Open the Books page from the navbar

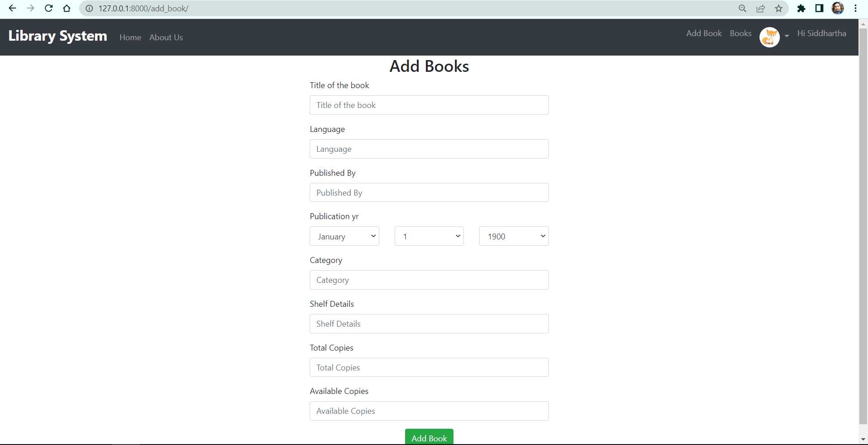coord(741,33)
